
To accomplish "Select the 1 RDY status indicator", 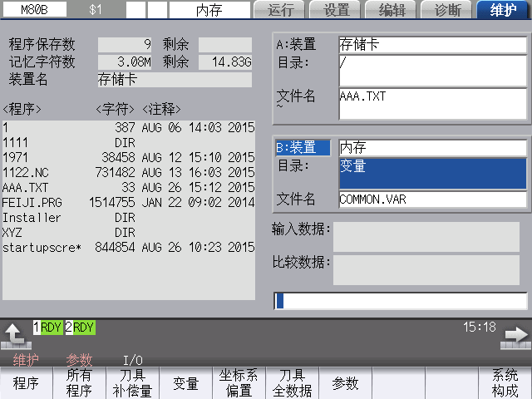I will click(48, 328).
